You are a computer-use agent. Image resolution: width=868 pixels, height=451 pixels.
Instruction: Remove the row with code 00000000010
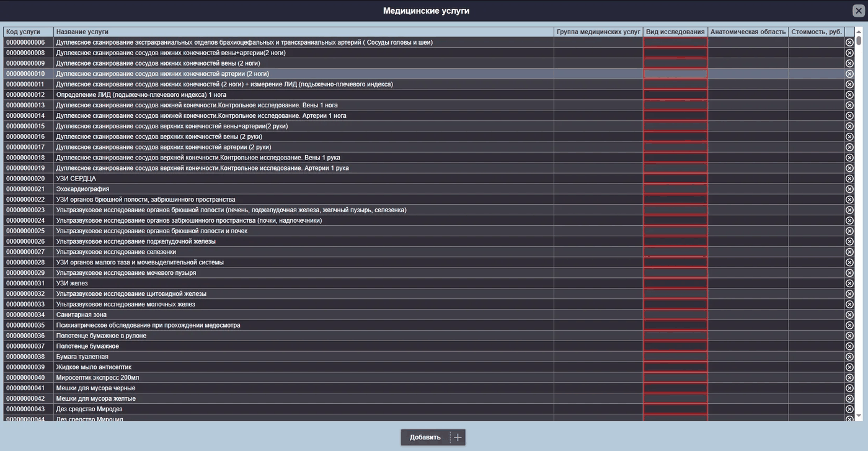click(x=849, y=74)
